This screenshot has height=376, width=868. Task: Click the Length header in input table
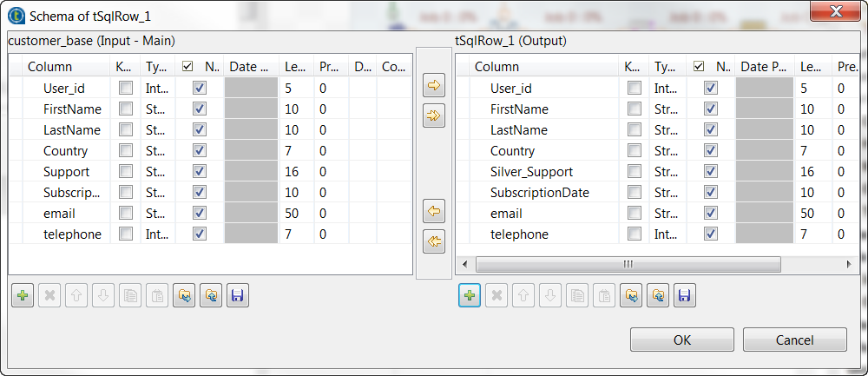[x=297, y=67]
